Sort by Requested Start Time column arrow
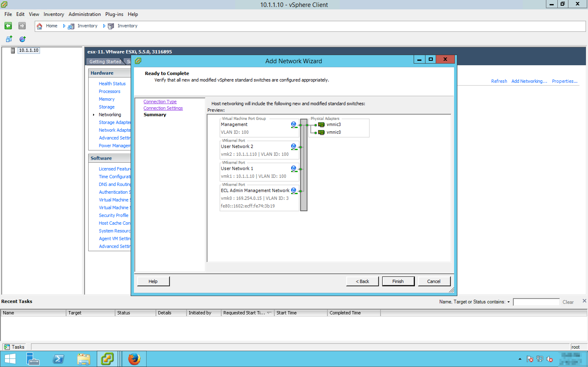The width and height of the screenshot is (588, 367). tap(269, 313)
